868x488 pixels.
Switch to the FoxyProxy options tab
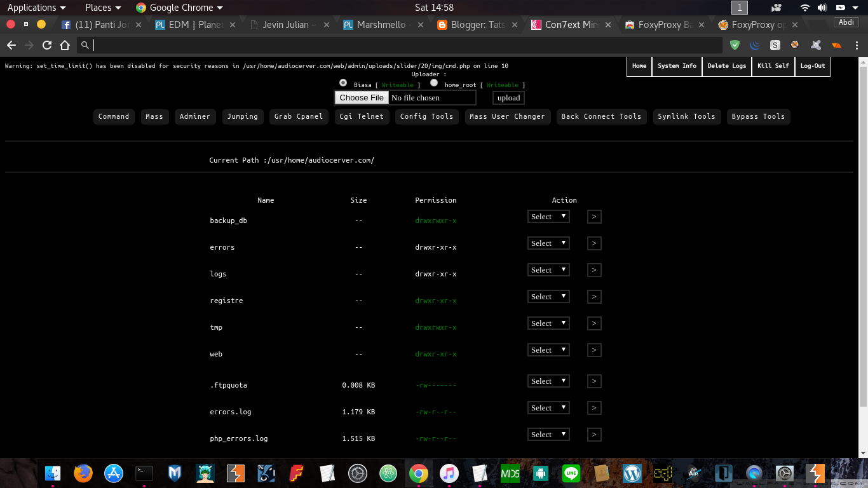click(x=758, y=25)
